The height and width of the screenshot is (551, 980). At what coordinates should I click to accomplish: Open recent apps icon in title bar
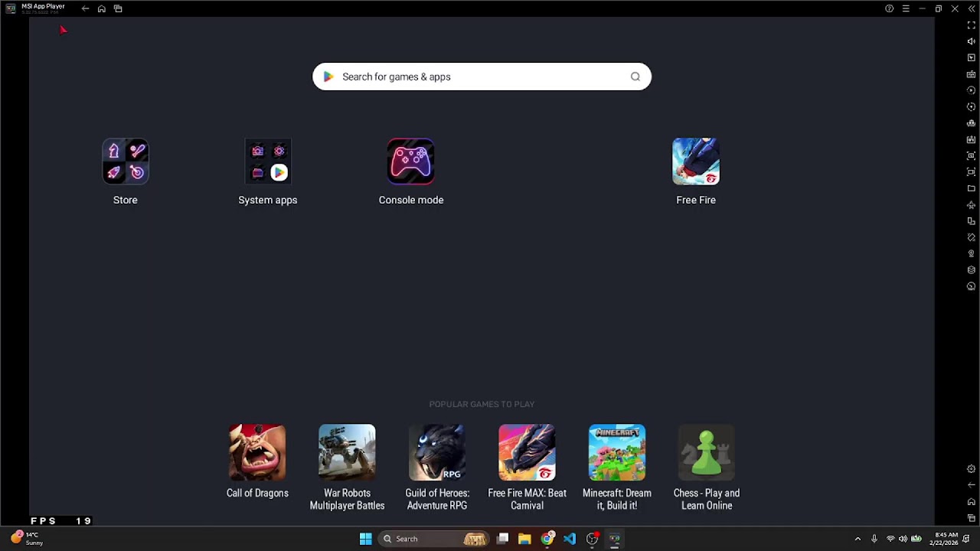coord(118,8)
